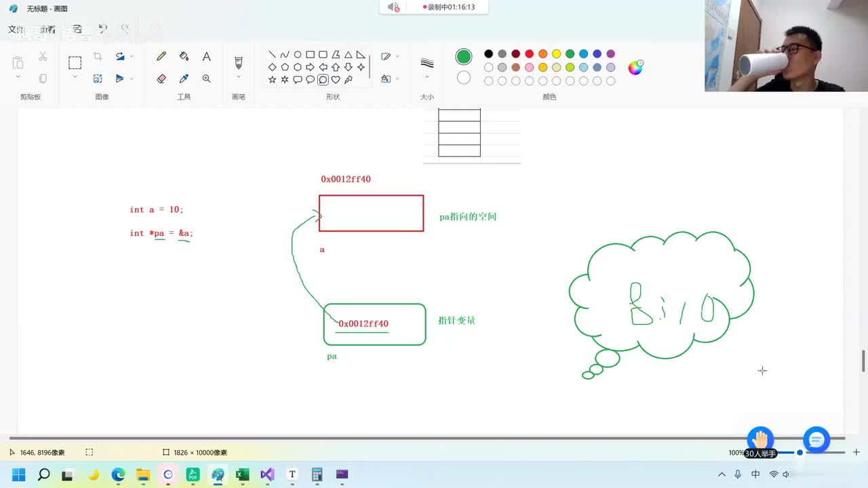Expand the Selection options arrow
The image size is (868, 488).
point(75,77)
